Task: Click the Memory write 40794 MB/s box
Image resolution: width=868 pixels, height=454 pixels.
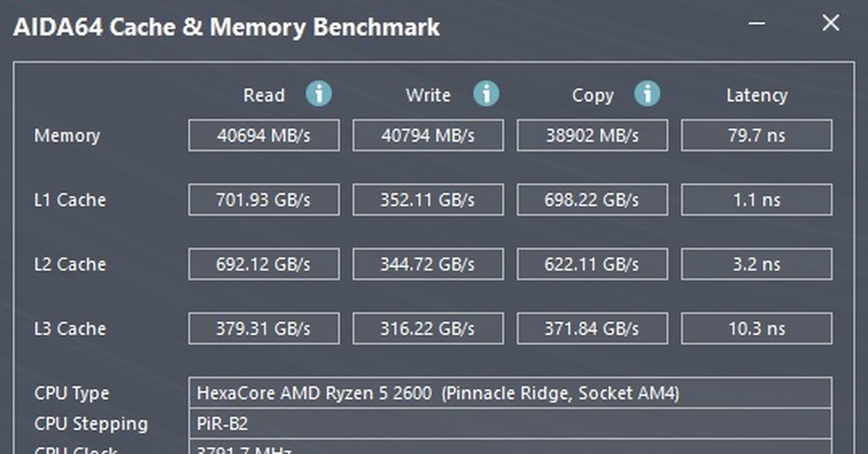Action: pos(427,136)
